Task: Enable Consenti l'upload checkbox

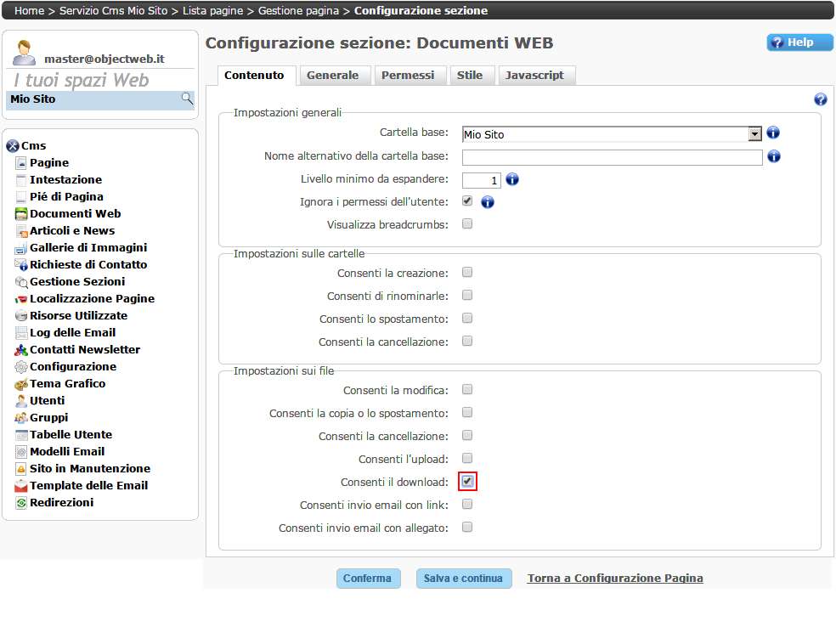Action: tap(467, 459)
